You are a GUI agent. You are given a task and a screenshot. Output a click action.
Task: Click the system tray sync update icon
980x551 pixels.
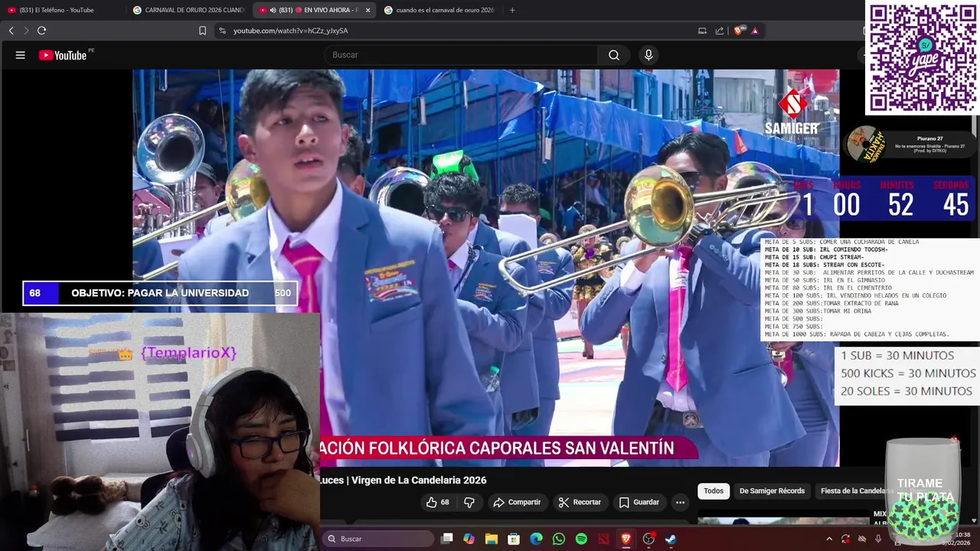coord(845,539)
